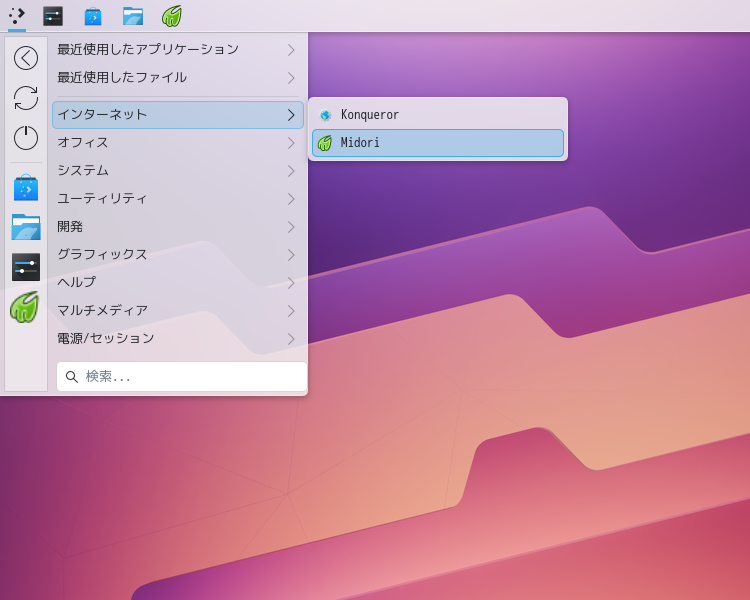
Task: Click the application launcher icon in top panel
Action: click(x=17, y=16)
